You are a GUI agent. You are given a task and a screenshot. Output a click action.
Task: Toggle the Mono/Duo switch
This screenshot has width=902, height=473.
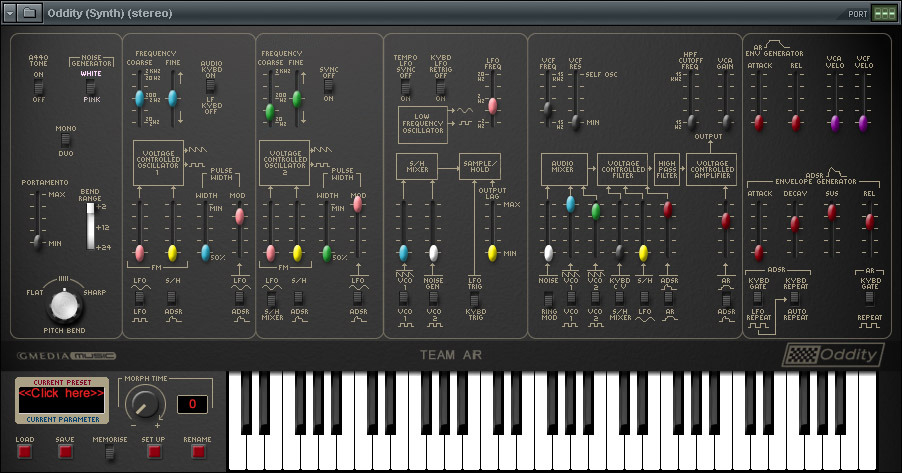[x=65, y=140]
